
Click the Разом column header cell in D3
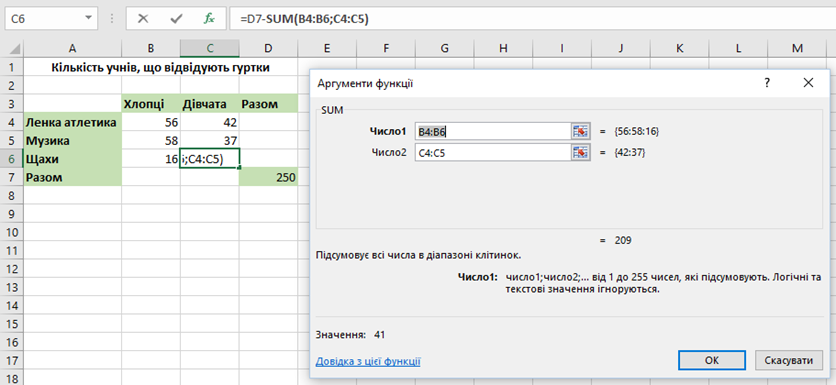[x=268, y=104]
